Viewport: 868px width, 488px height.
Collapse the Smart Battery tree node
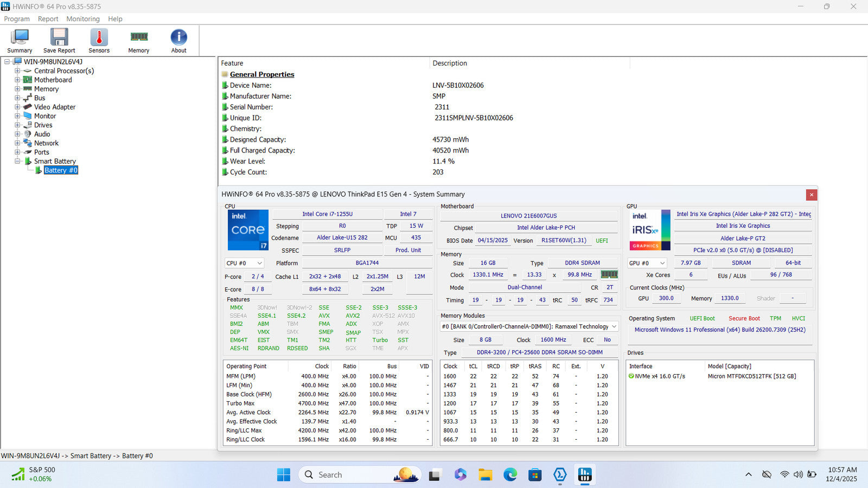coord(17,161)
